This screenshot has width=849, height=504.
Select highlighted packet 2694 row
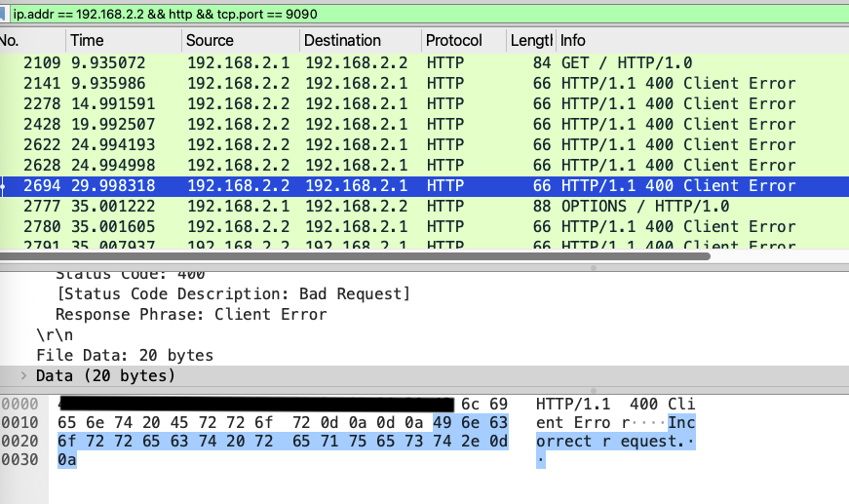[425, 186]
